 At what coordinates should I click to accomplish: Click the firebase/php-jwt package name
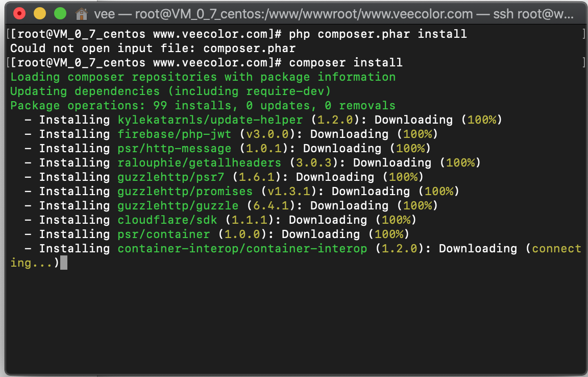point(175,134)
